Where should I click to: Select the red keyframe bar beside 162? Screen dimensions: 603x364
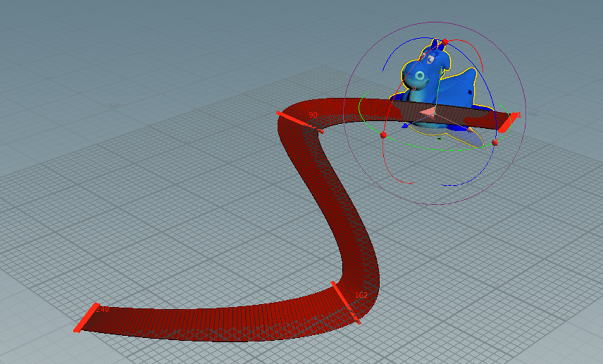(345, 302)
